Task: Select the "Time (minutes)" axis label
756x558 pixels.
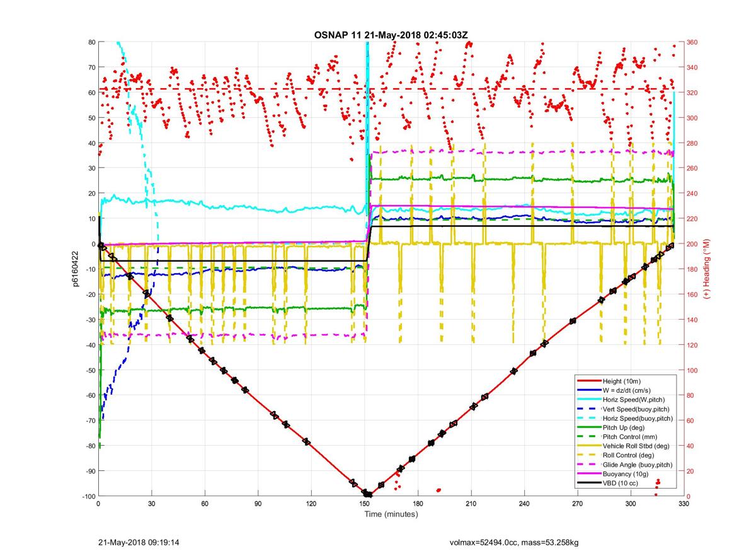Action: click(391, 514)
